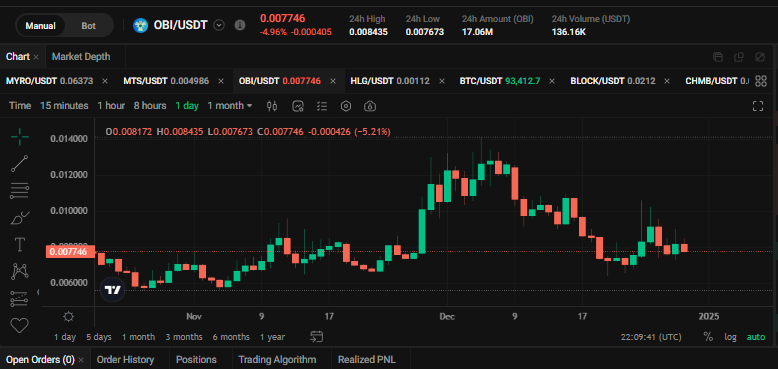Image resolution: width=778 pixels, height=369 pixels.
Task: Open the 1 month interval dropdown
Action: (x=230, y=106)
